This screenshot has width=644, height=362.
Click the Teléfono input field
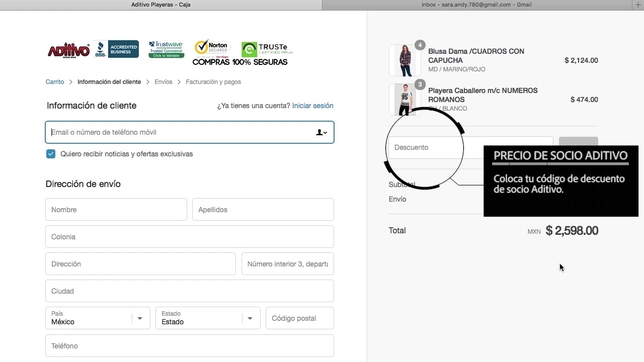pos(190,345)
